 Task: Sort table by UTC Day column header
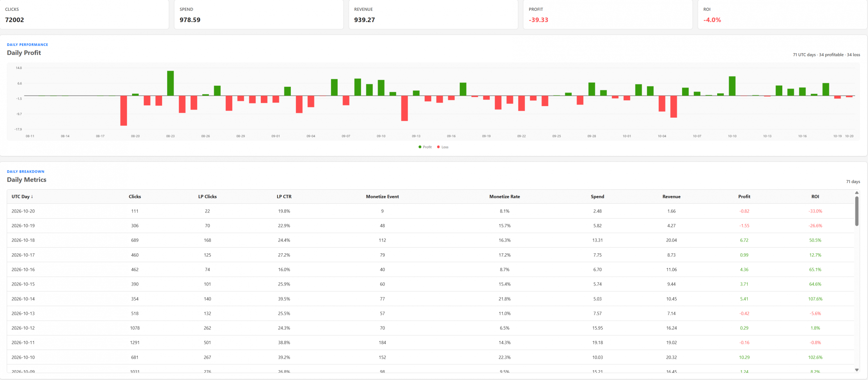pyautogui.click(x=22, y=197)
